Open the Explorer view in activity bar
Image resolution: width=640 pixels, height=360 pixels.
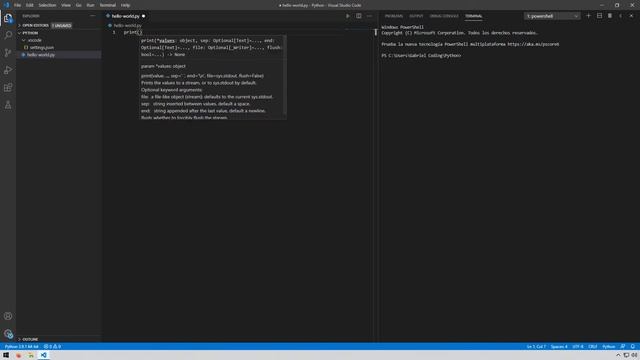(8, 18)
